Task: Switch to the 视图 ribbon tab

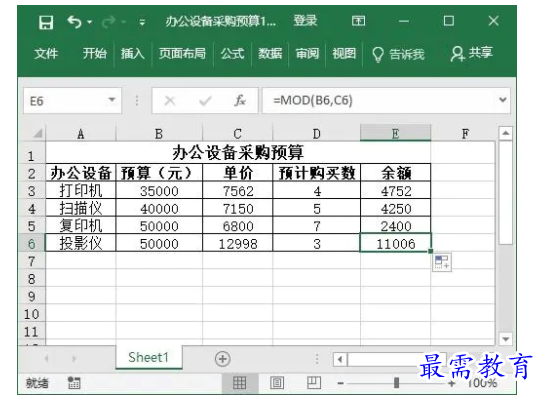Action: pos(344,53)
